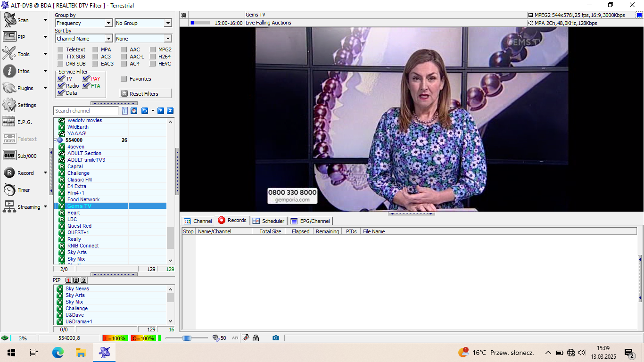This screenshot has width=644, height=362.
Task: Open the Sort by Channel Name dropdown
Action: click(84, 39)
